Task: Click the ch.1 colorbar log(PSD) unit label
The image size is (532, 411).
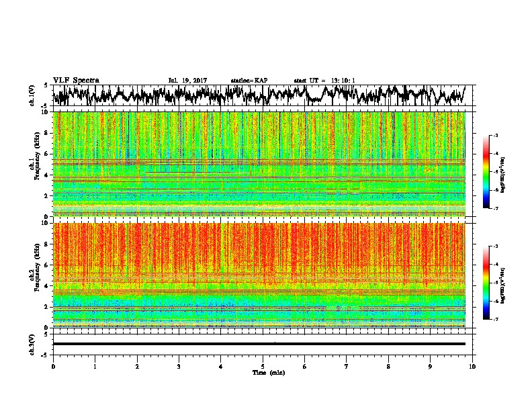Action: (x=502, y=175)
